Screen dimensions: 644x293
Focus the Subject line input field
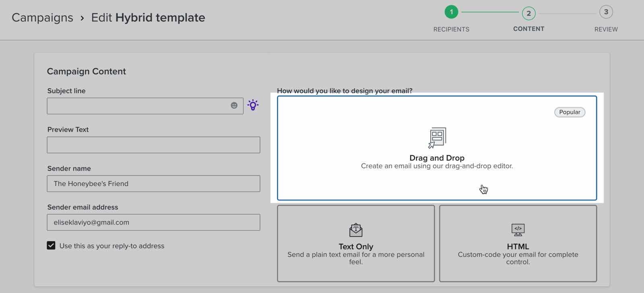click(x=137, y=106)
